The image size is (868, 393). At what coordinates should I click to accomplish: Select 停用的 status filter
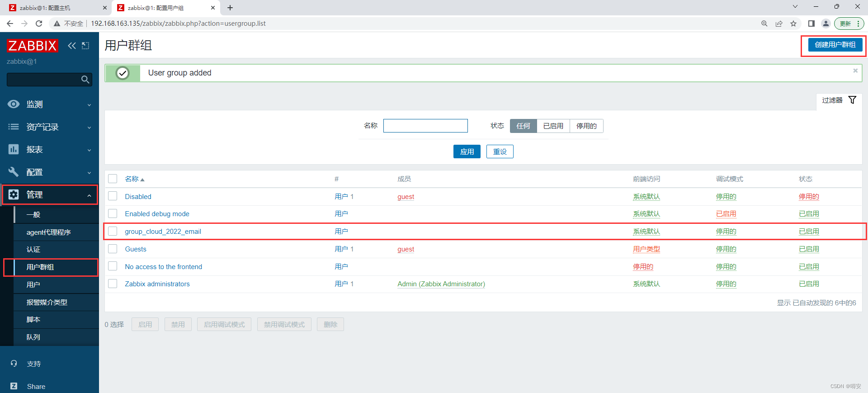coord(586,126)
